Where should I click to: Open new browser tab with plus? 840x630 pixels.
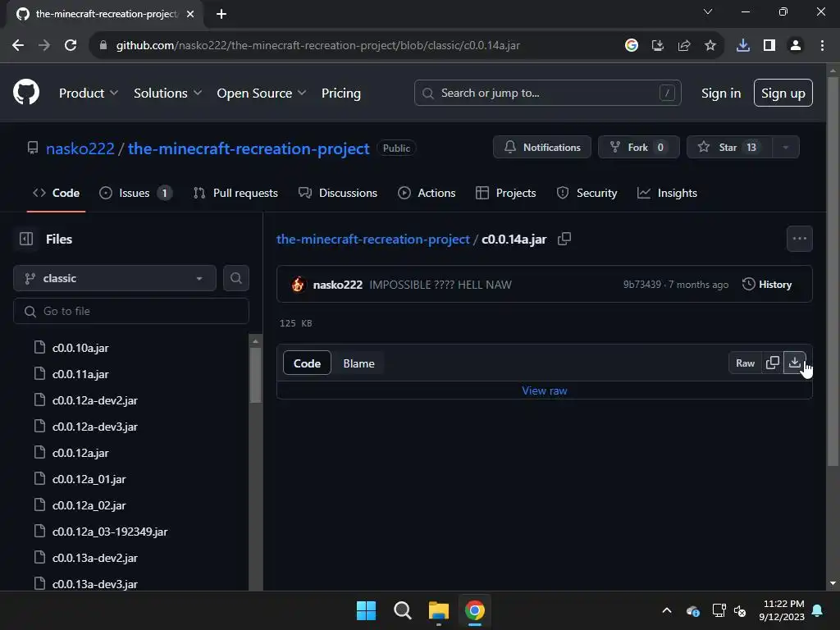221,14
